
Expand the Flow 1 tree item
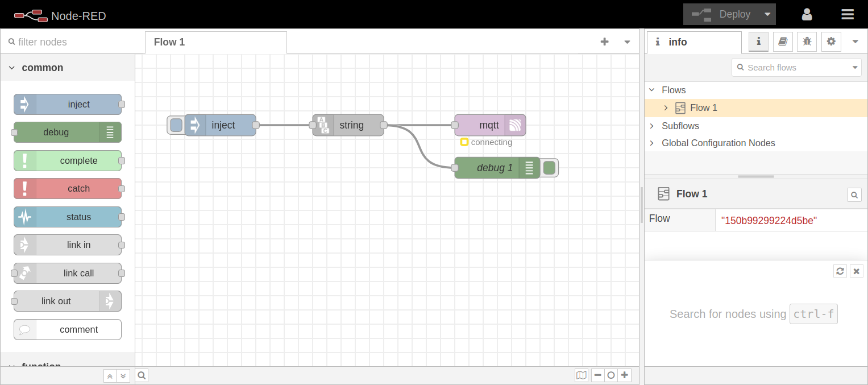click(x=666, y=107)
